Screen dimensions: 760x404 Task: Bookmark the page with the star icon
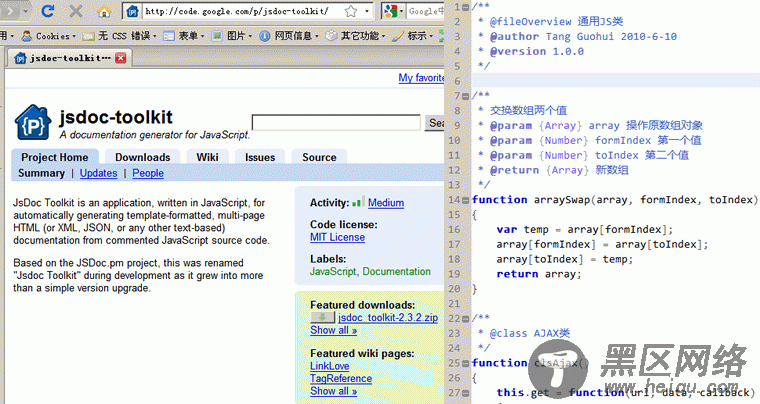pyautogui.click(x=351, y=11)
